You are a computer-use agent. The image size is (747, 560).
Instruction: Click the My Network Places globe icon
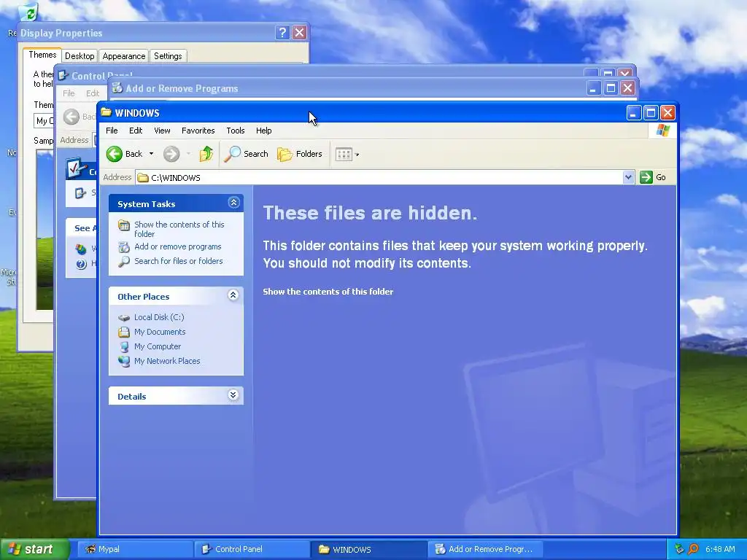coord(124,362)
